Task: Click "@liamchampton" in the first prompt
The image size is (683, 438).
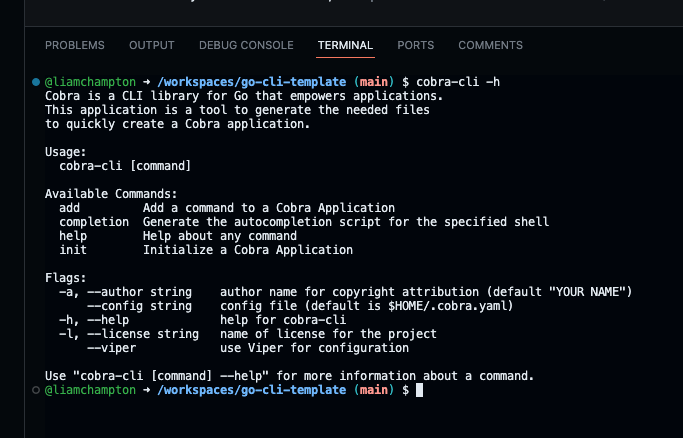Action: pyautogui.click(x=90, y=82)
